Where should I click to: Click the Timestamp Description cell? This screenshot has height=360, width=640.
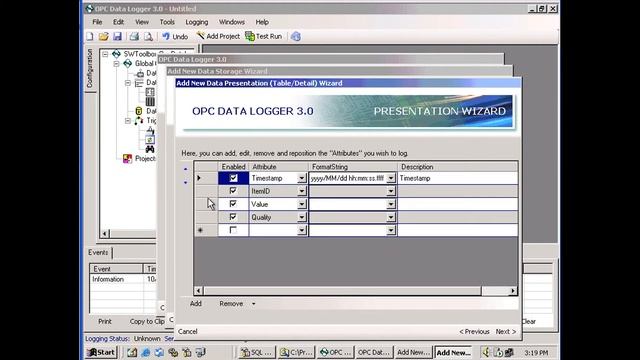pos(458,178)
